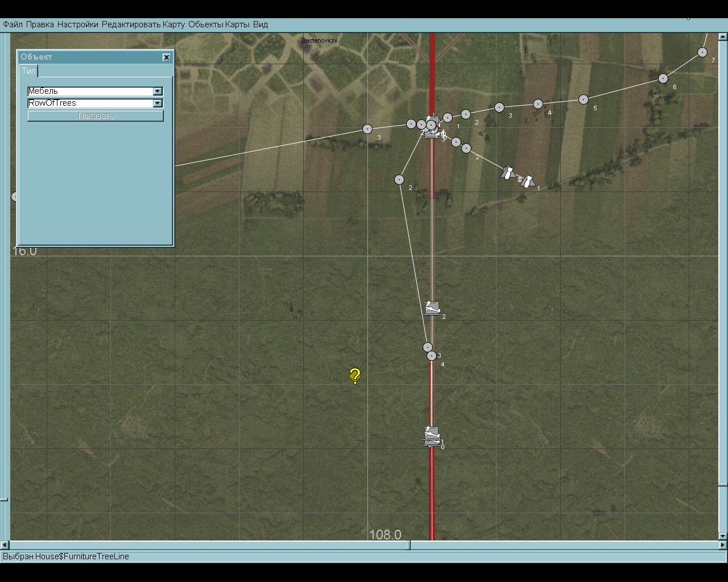Image resolution: width=728 pixels, height=582 pixels.
Task: Click the 16.0 grid coordinate label
Action: 24,251
